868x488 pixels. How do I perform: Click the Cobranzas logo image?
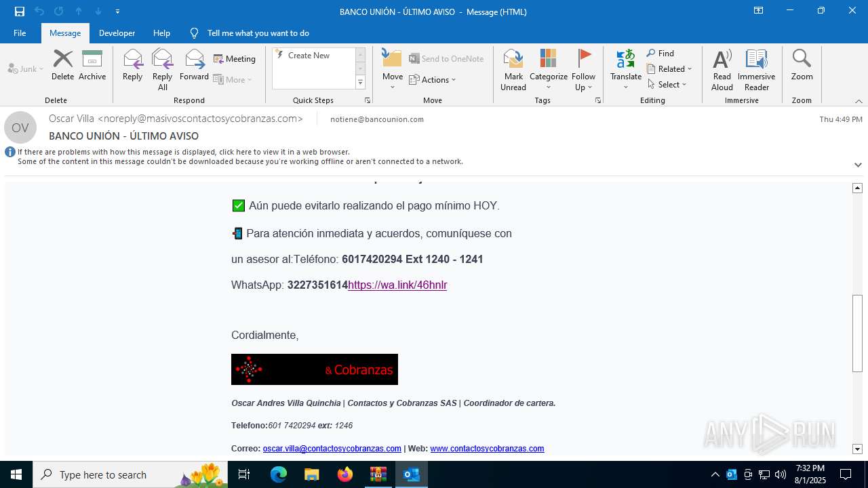tap(315, 369)
